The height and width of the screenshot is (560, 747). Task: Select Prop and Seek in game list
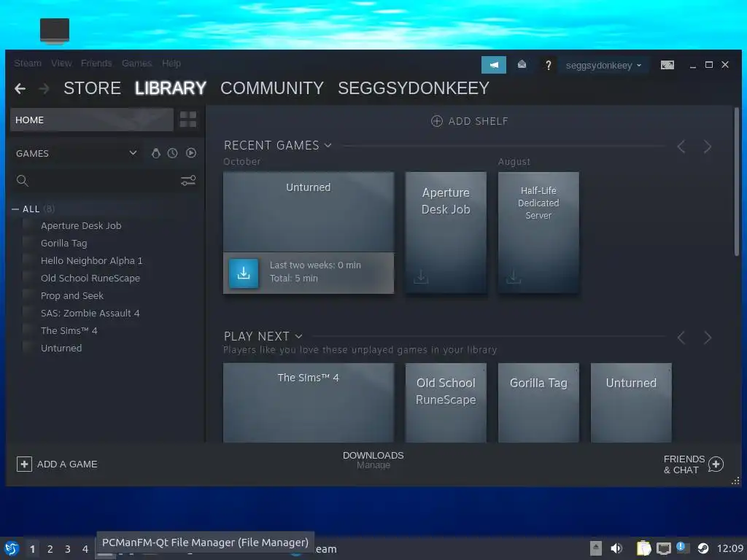coord(72,296)
